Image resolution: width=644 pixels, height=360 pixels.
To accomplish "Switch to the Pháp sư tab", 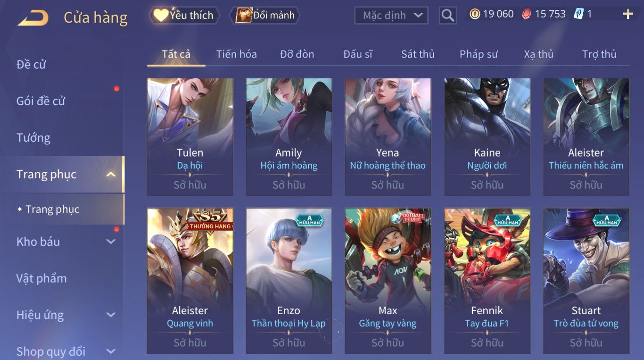I will pos(479,54).
